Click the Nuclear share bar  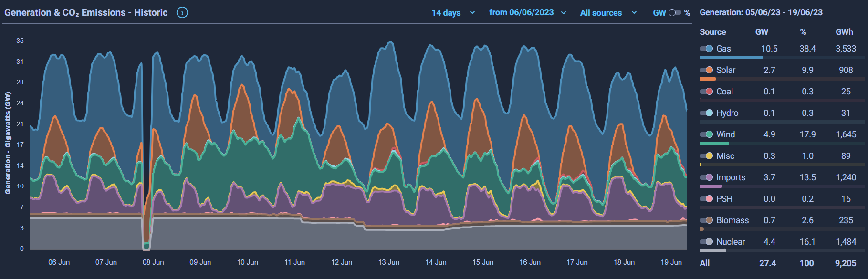tap(713, 250)
